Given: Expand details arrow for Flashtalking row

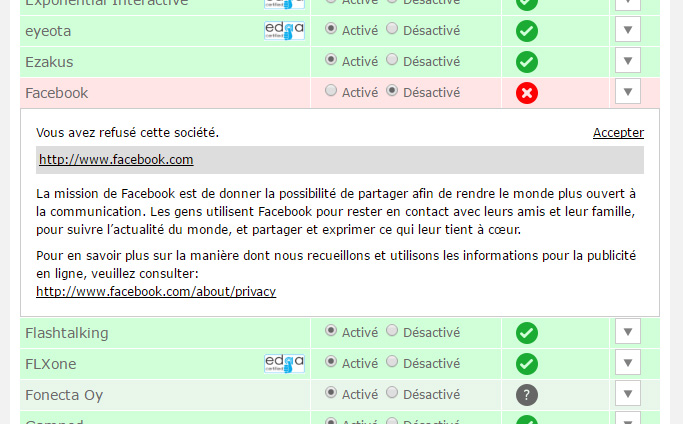Looking at the screenshot, I should pos(628,332).
